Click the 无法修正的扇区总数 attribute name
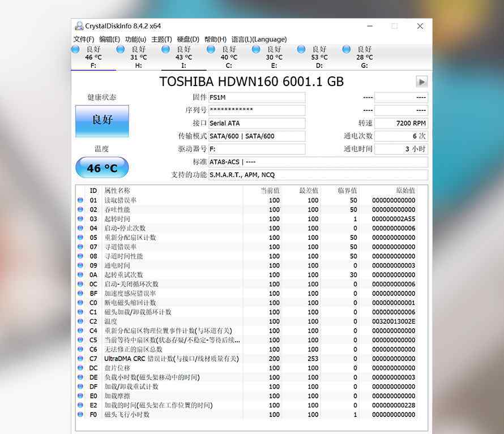This screenshot has height=434, width=504. [134, 349]
